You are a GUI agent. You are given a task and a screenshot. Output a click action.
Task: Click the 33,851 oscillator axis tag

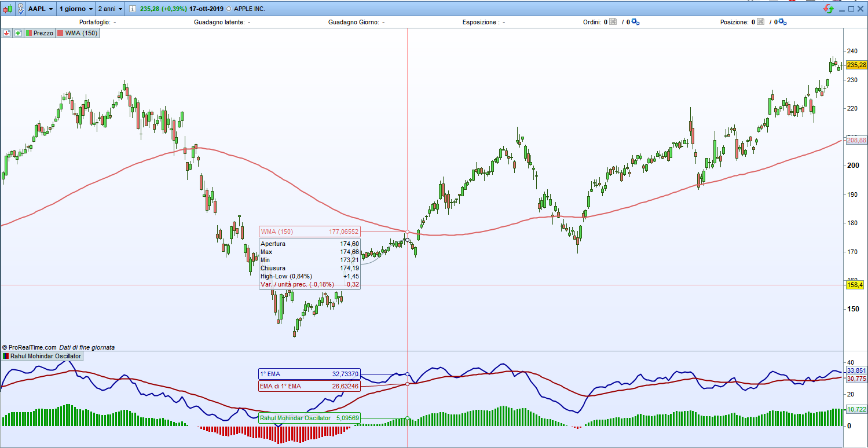pyautogui.click(x=856, y=370)
